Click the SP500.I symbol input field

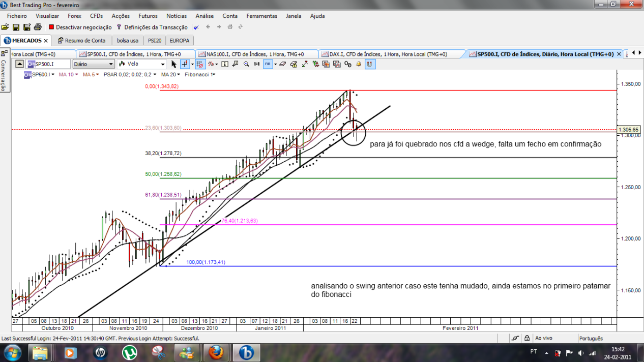[x=48, y=64]
